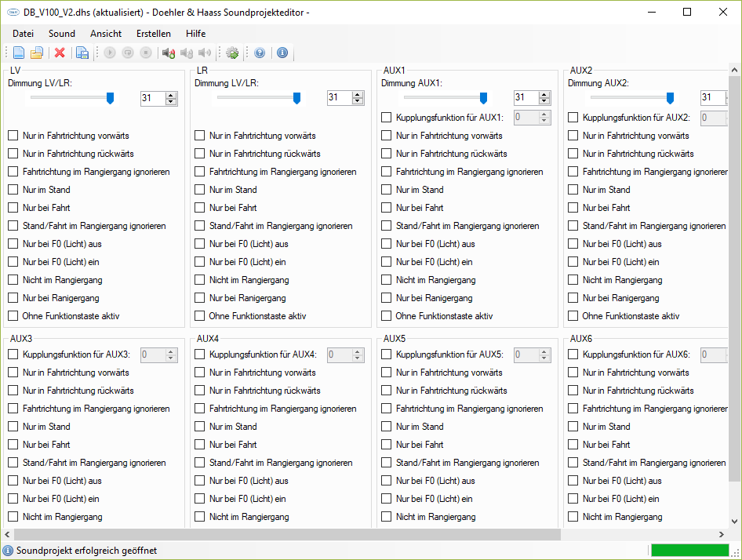Image resolution: width=742 pixels, height=560 pixels.
Task: Decrease Dimmung AUX1 spinner down arrow
Action: [x=544, y=101]
